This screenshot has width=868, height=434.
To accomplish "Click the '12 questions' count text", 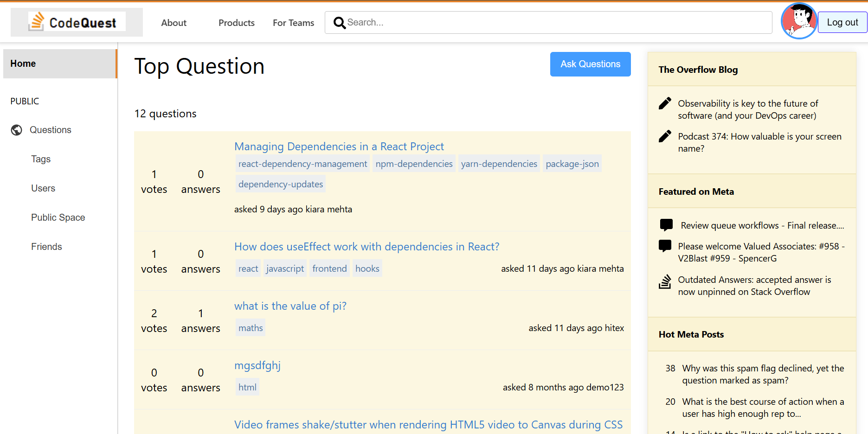I will [166, 114].
